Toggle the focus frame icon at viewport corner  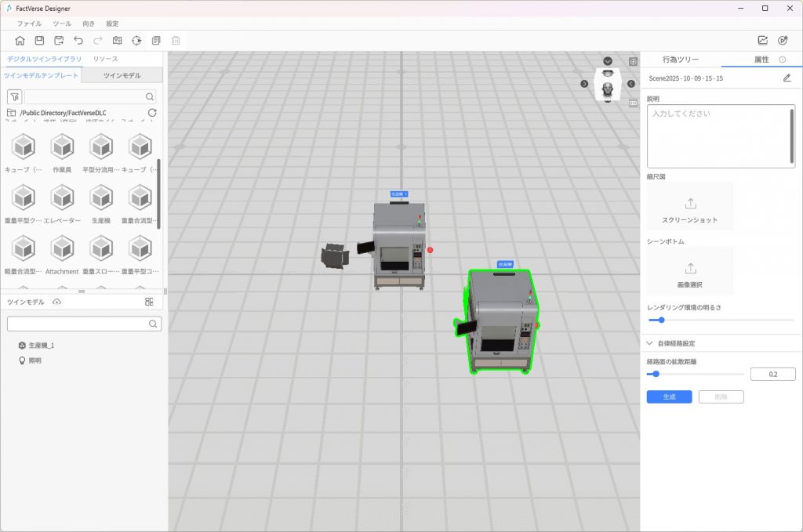(633, 61)
